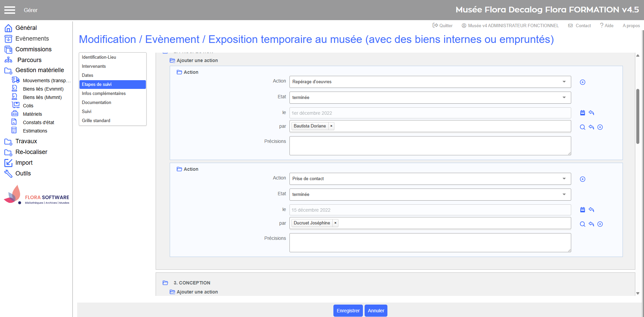Image resolution: width=644 pixels, height=317 pixels.
Task: Remove Ducruet Joséphine tag with x
Action: [x=335, y=223]
